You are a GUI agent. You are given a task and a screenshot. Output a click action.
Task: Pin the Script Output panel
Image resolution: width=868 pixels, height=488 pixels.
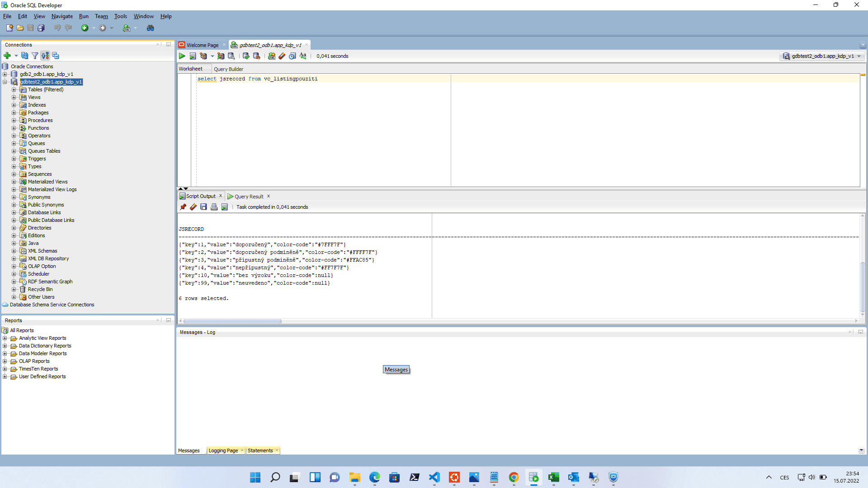click(x=183, y=207)
